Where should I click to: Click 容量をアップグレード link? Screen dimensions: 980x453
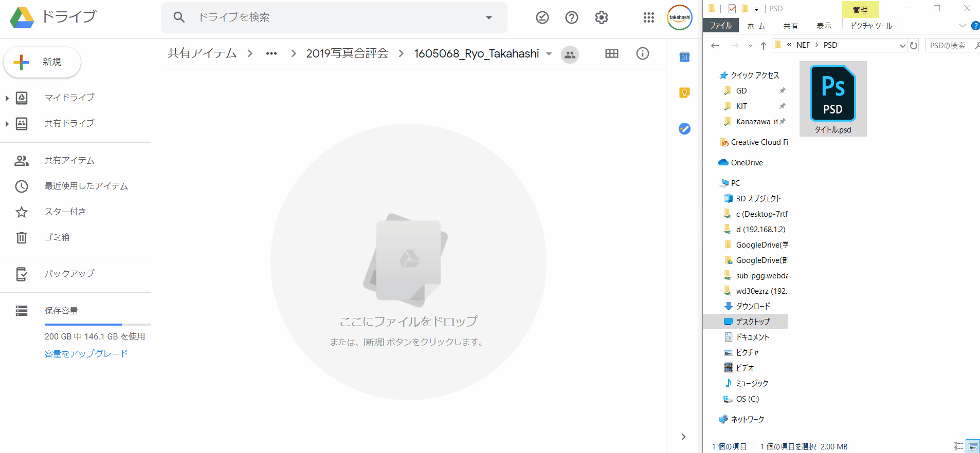86,353
